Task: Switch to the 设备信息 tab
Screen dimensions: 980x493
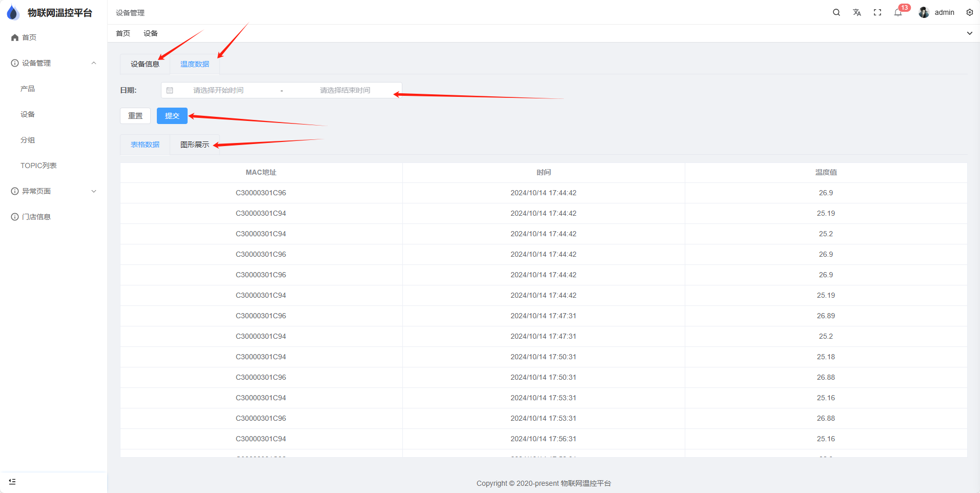Action: pos(145,64)
